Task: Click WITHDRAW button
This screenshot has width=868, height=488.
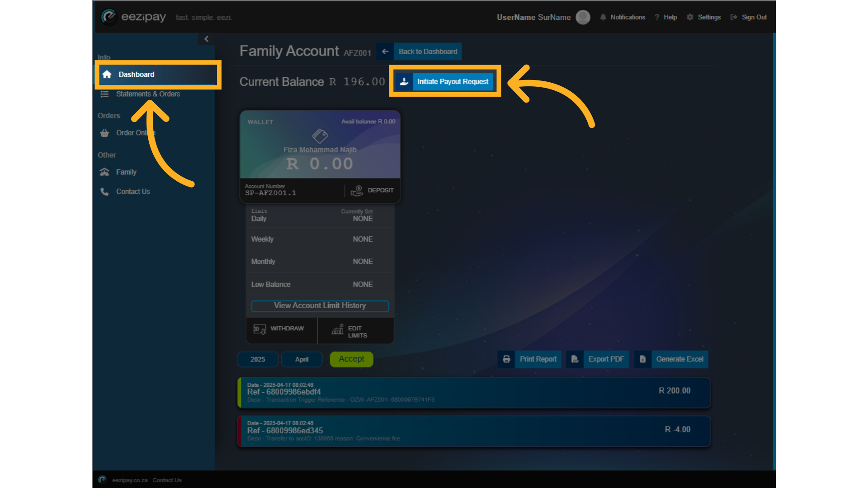Action: click(282, 330)
